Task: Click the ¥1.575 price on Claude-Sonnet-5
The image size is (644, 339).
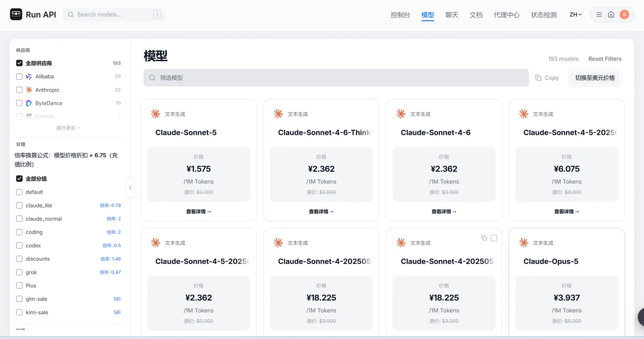Action: (199, 169)
